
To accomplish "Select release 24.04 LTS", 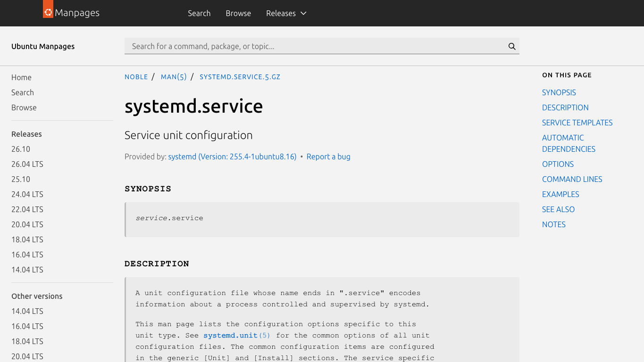I will click(27, 194).
